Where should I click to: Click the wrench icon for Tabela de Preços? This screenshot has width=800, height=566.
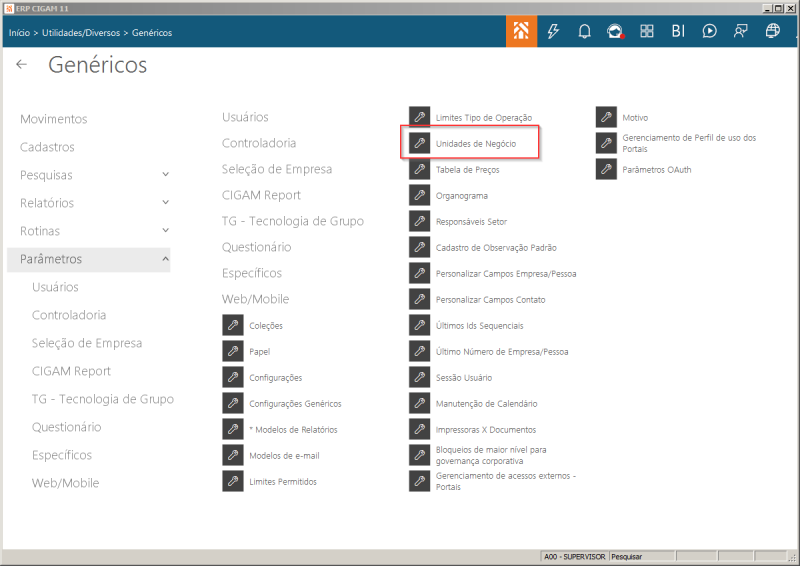[x=419, y=169]
